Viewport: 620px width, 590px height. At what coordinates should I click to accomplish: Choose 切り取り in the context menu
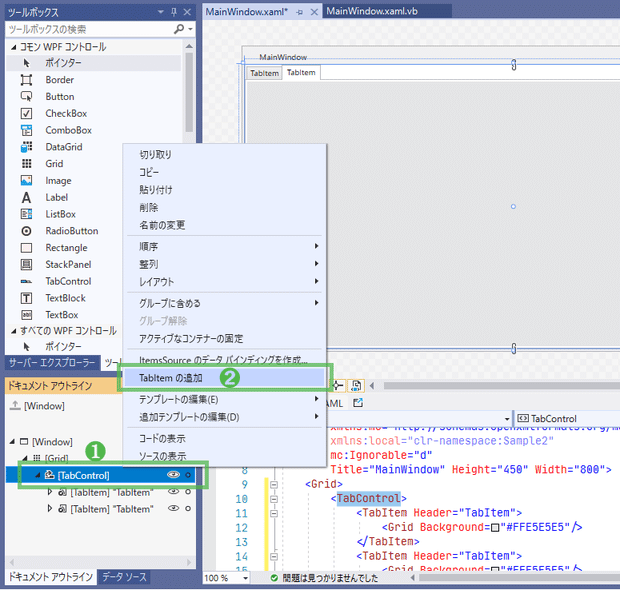(224, 155)
